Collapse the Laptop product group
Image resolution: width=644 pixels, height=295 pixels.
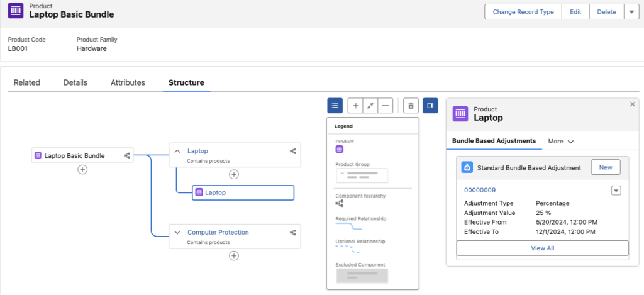(177, 151)
